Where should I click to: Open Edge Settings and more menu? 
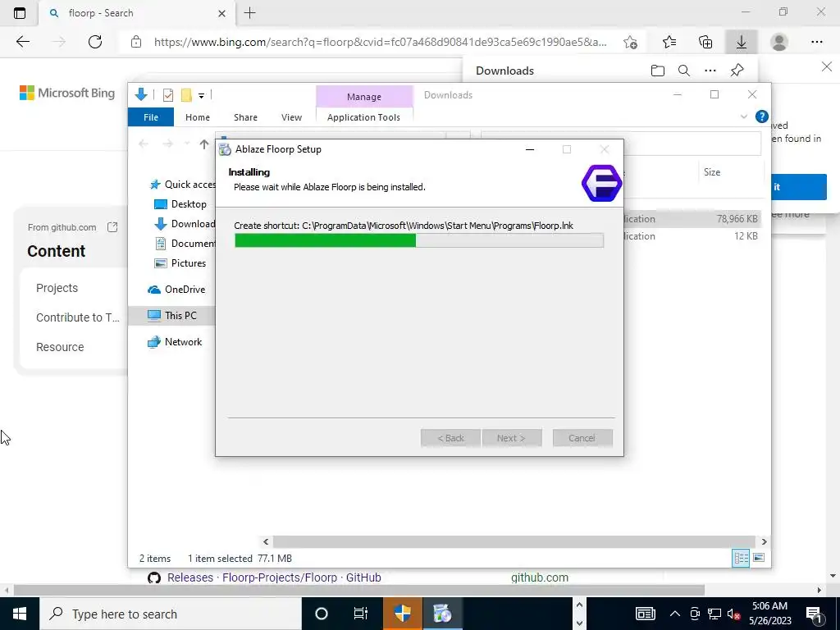click(816, 42)
